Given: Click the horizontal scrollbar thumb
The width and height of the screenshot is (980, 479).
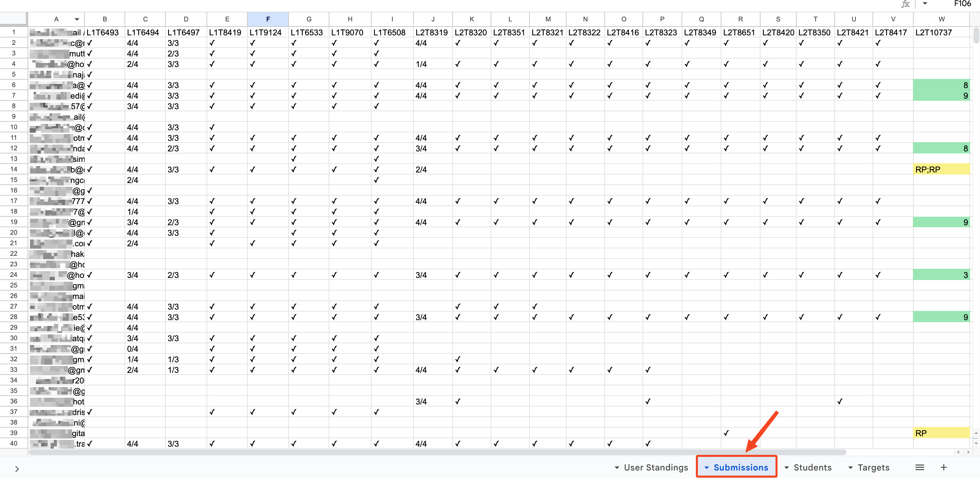Looking at the screenshot, I should pyautogui.click(x=438, y=452).
